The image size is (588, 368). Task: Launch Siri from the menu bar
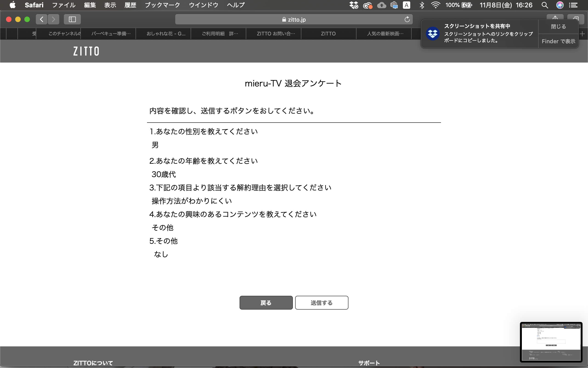560,5
